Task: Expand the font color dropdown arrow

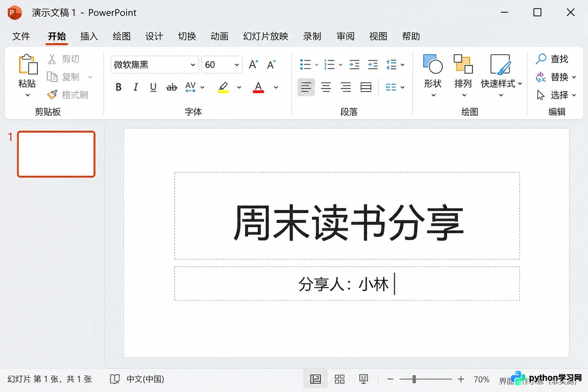Action: 276,87
